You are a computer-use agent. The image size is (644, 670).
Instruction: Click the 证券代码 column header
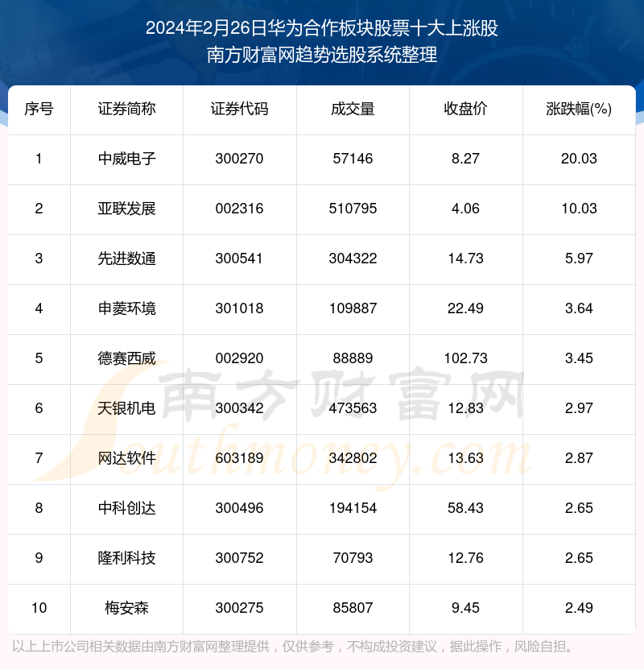point(240,109)
